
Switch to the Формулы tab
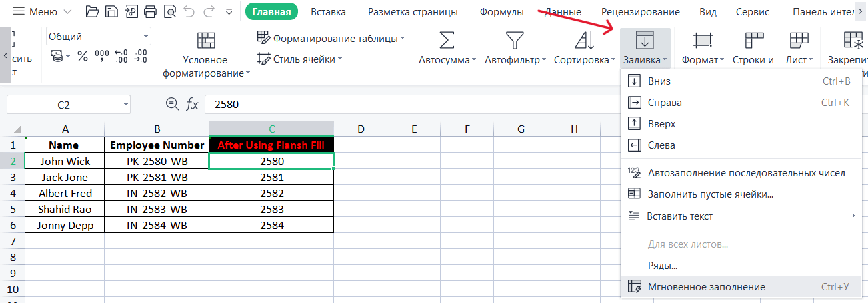(502, 12)
